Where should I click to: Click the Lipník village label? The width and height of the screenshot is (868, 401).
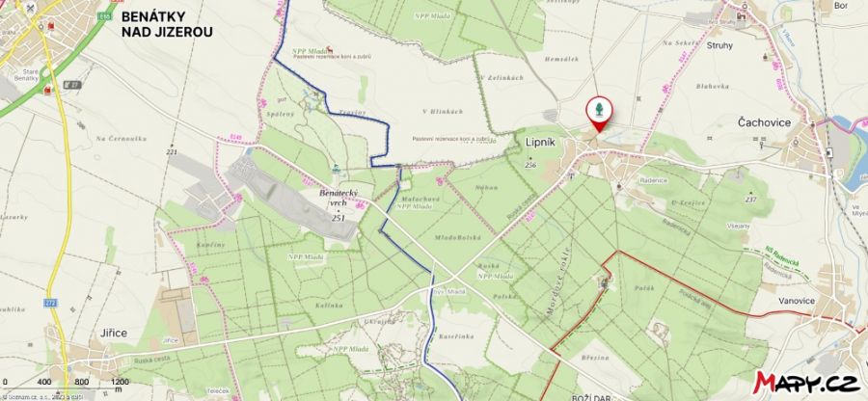pos(538,142)
